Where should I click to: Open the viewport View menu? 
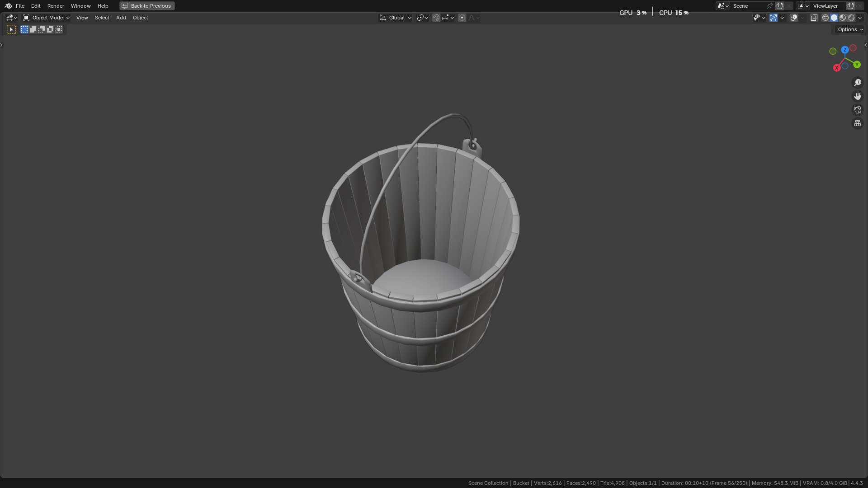pos(82,18)
